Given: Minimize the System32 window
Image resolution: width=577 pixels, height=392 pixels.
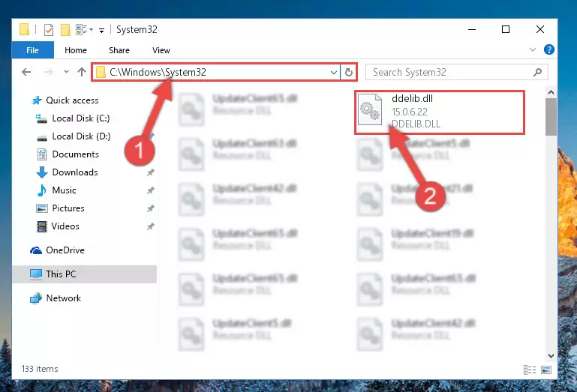Looking at the screenshot, I should coord(472,29).
